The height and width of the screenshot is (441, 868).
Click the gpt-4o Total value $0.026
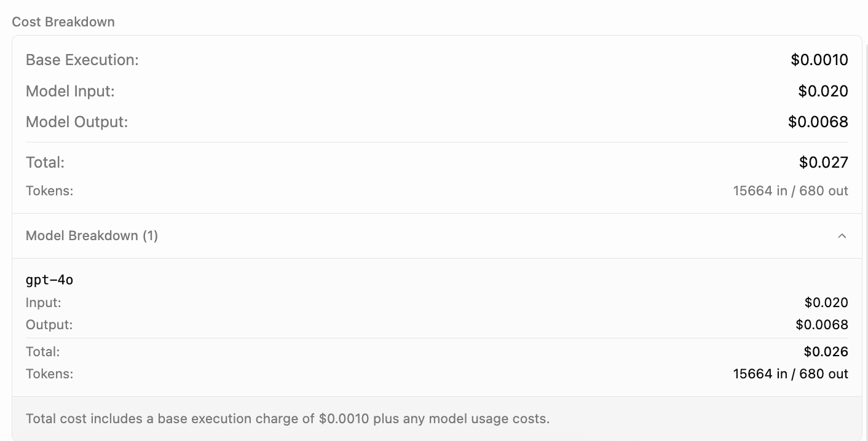[x=826, y=351]
